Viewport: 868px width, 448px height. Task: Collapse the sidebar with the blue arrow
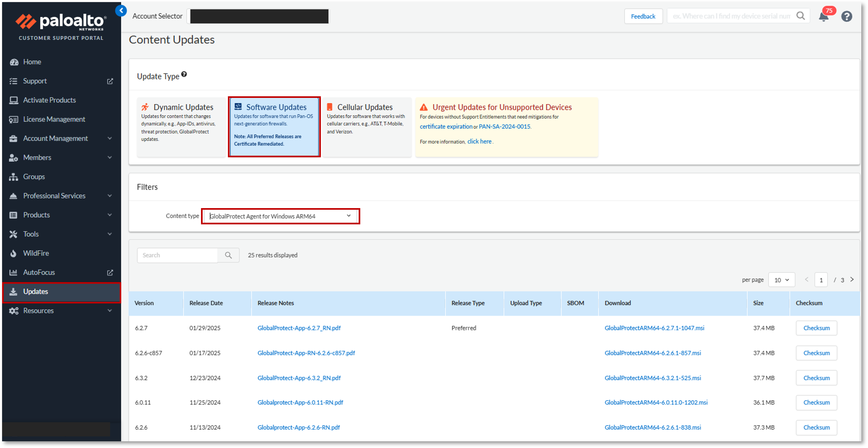[121, 10]
